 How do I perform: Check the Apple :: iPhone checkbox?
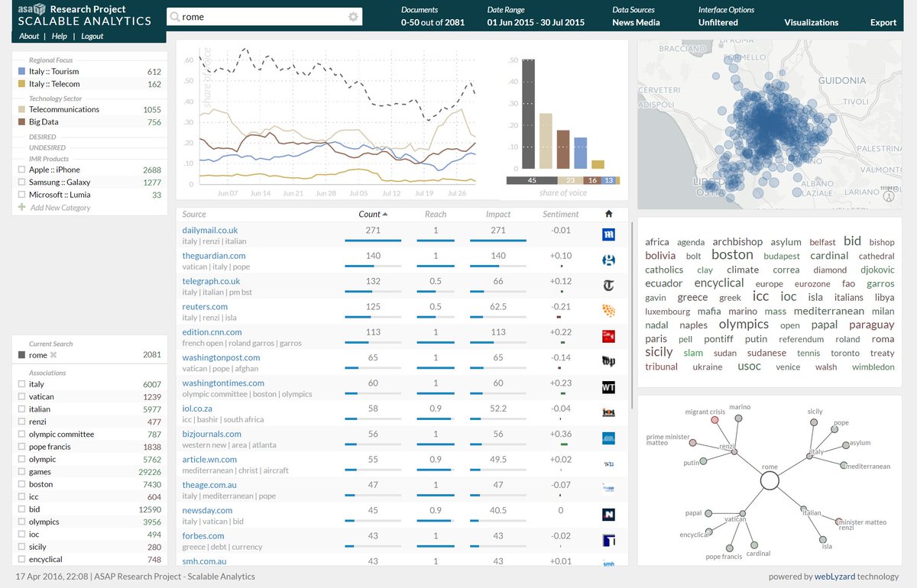pyautogui.click(x=21, y=170)
